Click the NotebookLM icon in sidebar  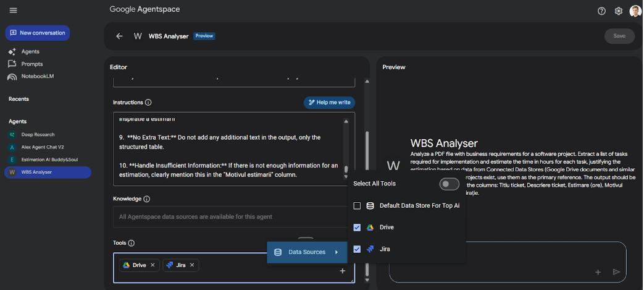click(12, 77)
